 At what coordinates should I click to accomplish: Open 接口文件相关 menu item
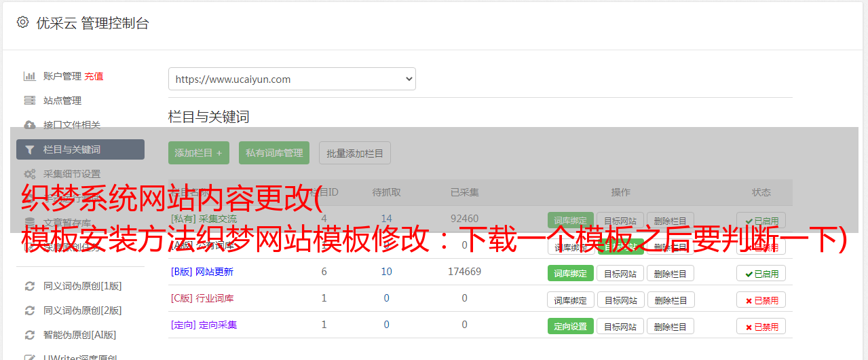click(x=72, y=125)
